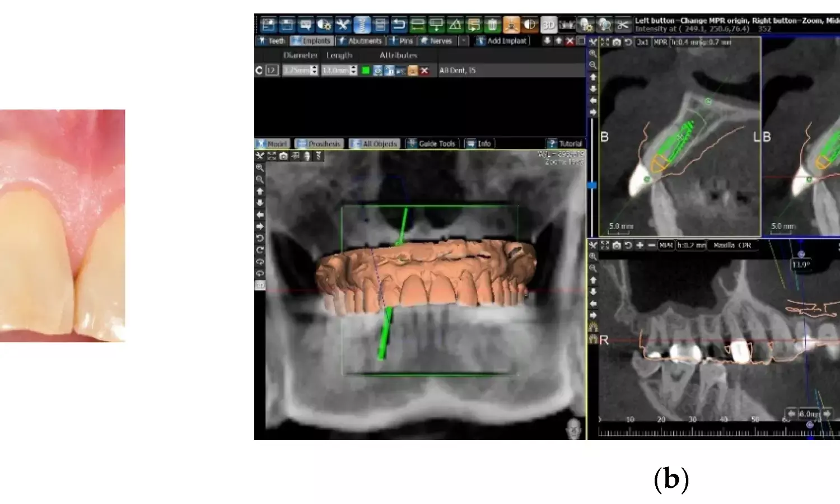Click the scissors cut icon in top toolbar
Screen dimensions: 840x504
pyautogui.click(x=623, y=25)
